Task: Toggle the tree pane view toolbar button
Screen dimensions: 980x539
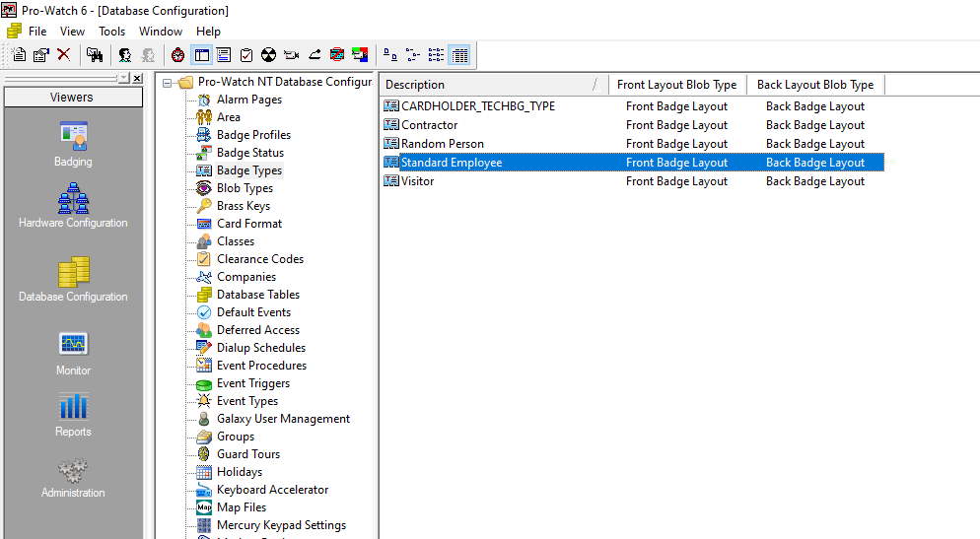Action: (202, 55)
